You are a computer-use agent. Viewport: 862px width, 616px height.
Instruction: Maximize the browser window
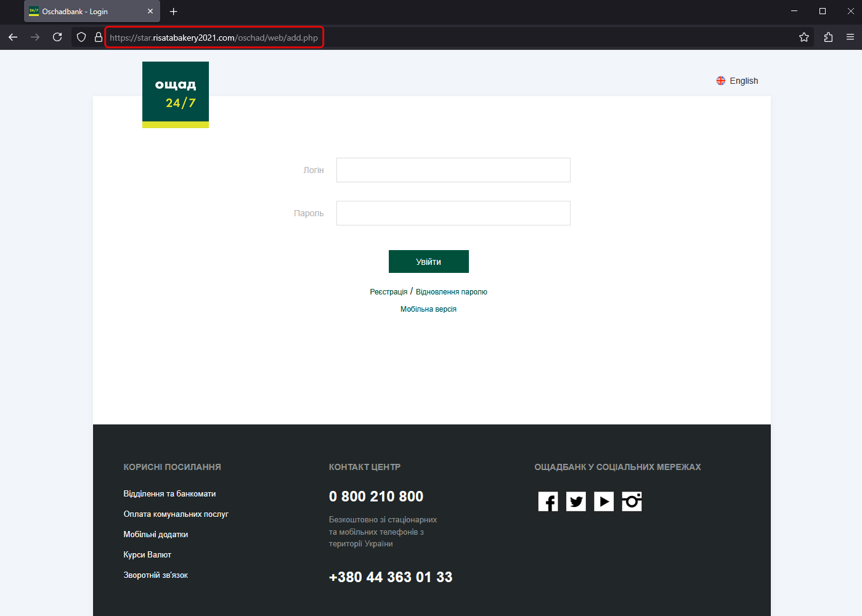823,11
